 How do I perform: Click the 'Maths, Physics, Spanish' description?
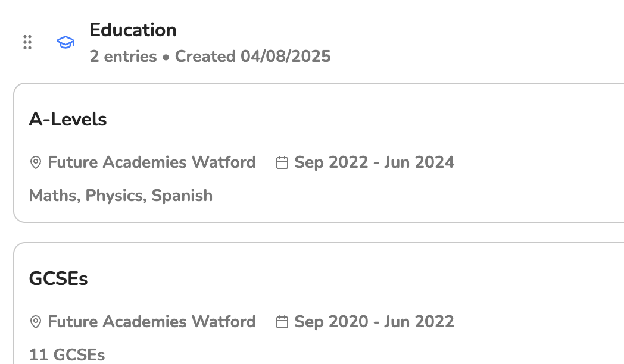click(121, 196)
